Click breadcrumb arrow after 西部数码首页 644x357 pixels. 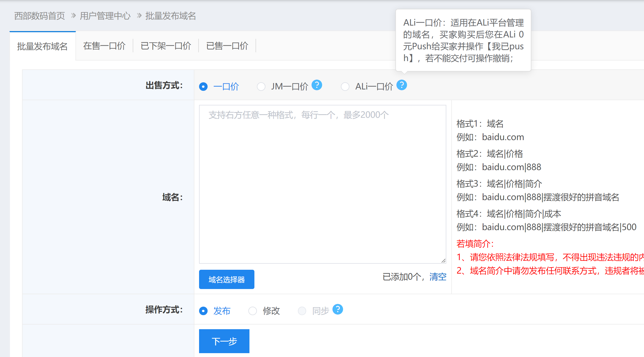(x=73, y=15)
